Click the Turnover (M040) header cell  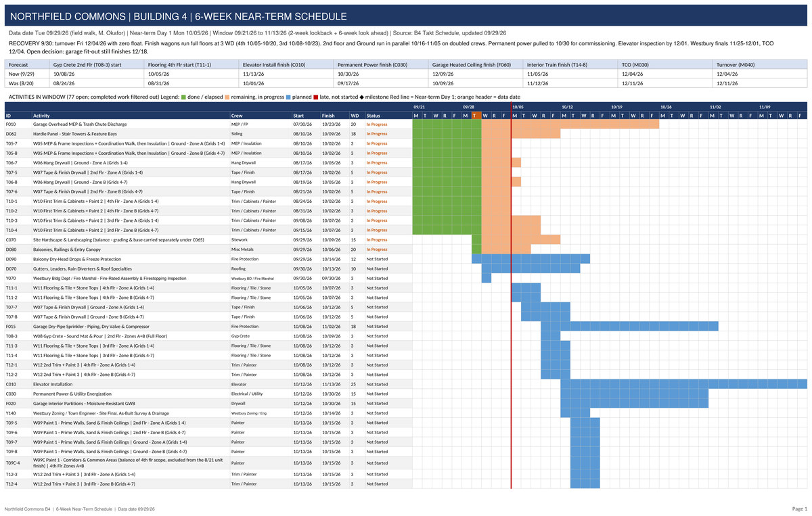pyautogui.click(x=761, y=64)
